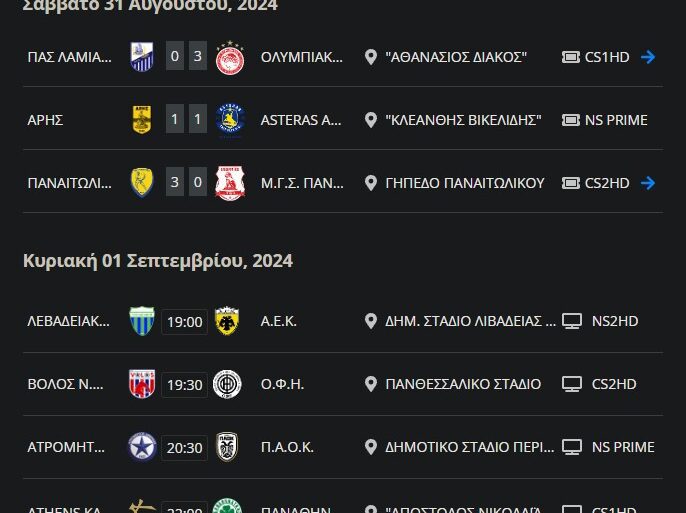Click the Volos red-blue team crest

point(142,384)
